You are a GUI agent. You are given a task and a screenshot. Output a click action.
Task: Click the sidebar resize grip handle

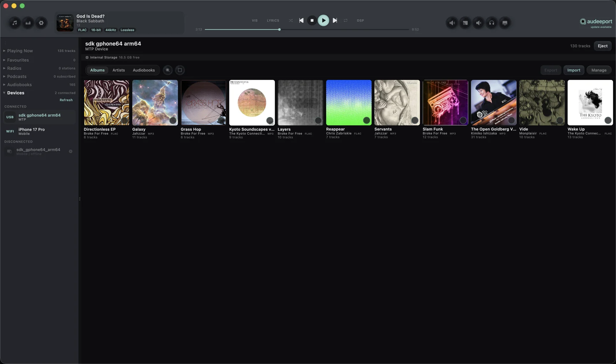pyautogui.click(x=79, y=199)
